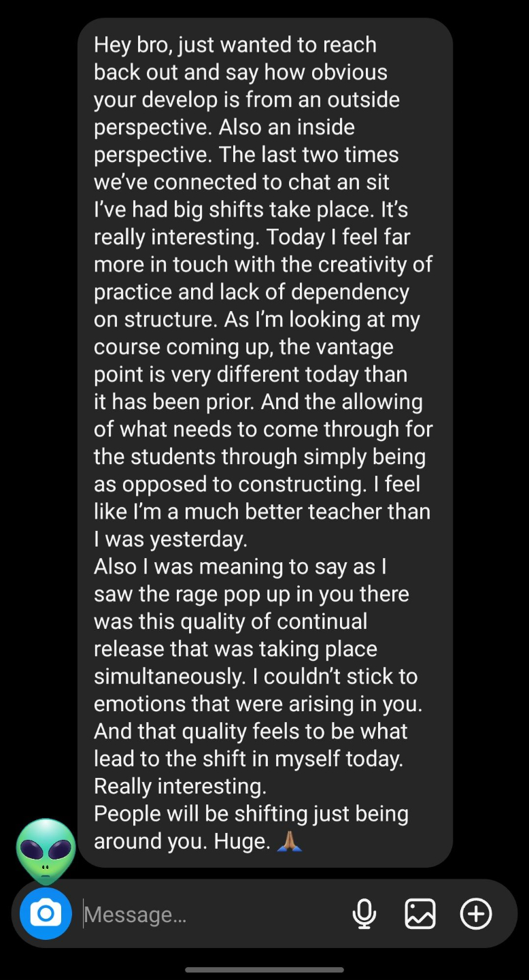Tap the line "Also I was meaning to say as I"
The height and width of the screenshot is (980, 529).
pyautogui.click(x=240, y=567)
